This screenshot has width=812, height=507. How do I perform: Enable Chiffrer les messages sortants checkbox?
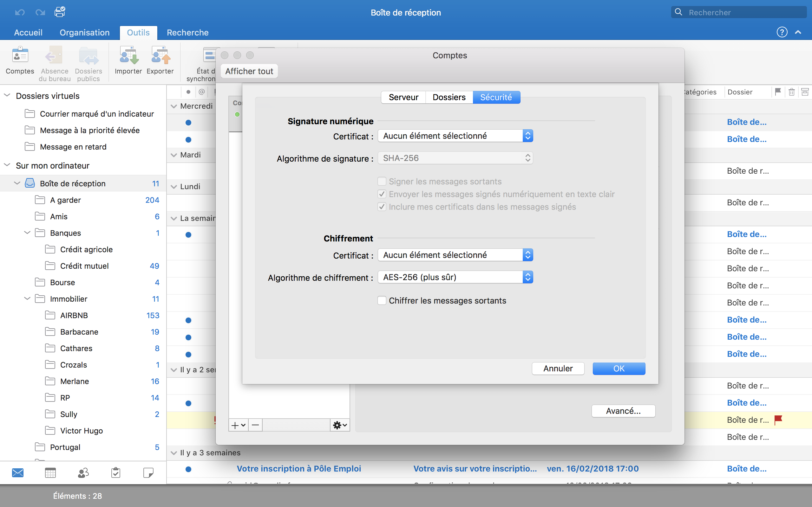382,300
